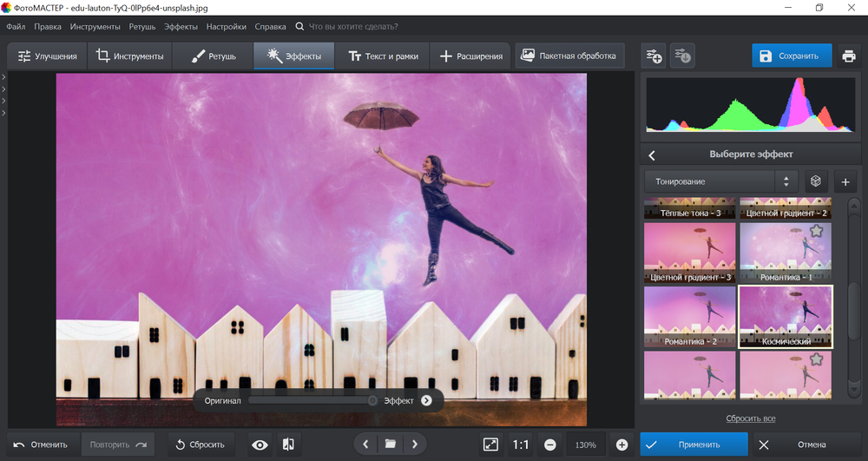
Task: Open the Тонирование category dropdown
Action: pyautogui.click(x=720, y=181)
